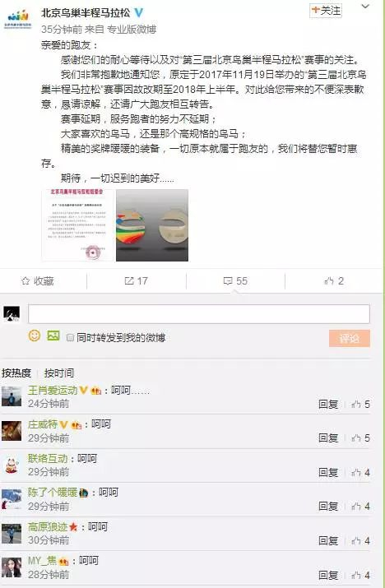Click the 北京鸟巢半程马拉松 profile avatar
Image resolution: width=385 pixels, height=588 pixels.
(17, 19)
